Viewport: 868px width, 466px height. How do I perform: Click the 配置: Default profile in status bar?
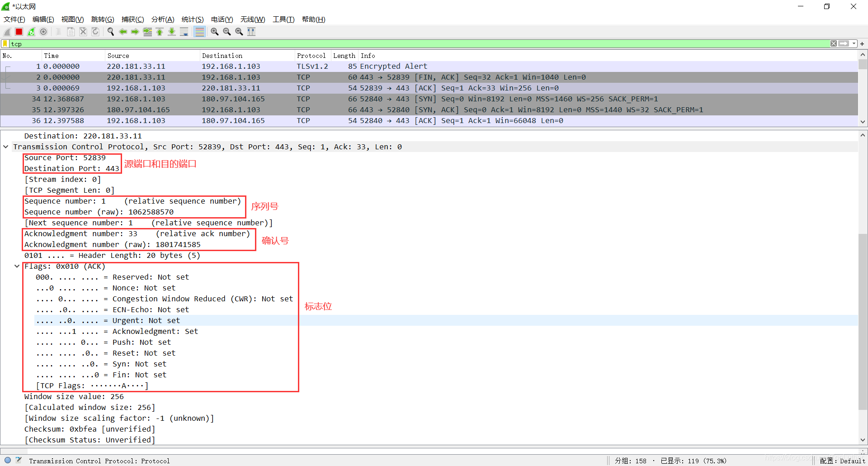click(842, 461)
